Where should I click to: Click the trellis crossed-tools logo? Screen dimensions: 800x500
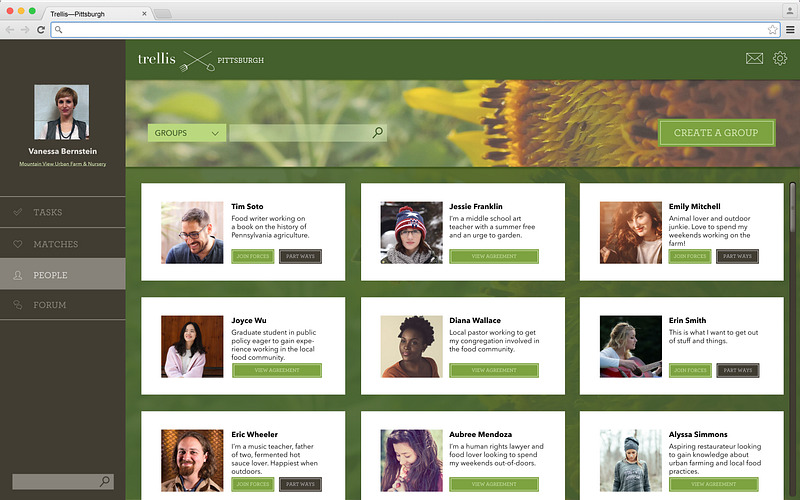pos(197,61)
